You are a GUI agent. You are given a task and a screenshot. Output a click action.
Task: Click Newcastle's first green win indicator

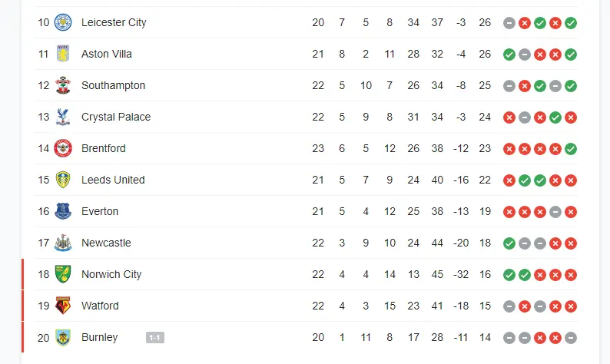pos(509,243)
